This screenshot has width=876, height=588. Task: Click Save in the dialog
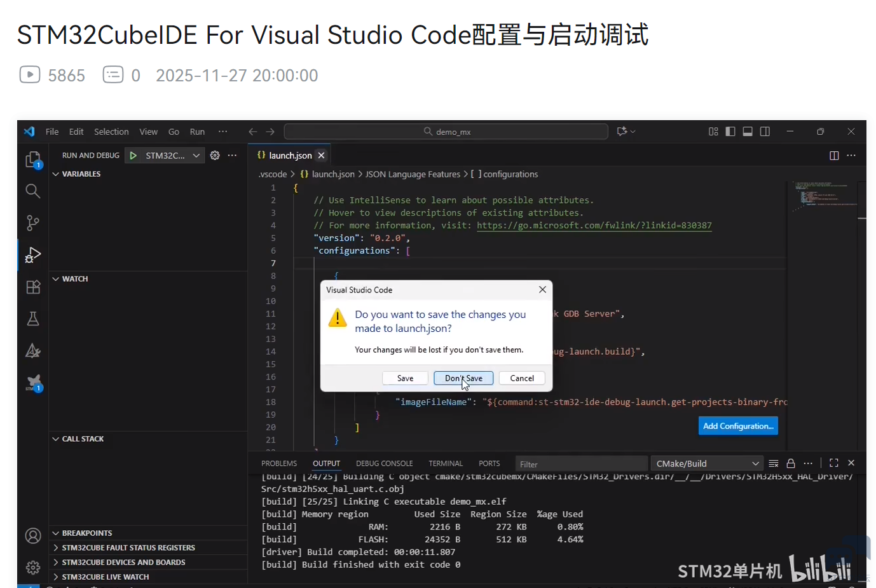(x=405, y=378)
